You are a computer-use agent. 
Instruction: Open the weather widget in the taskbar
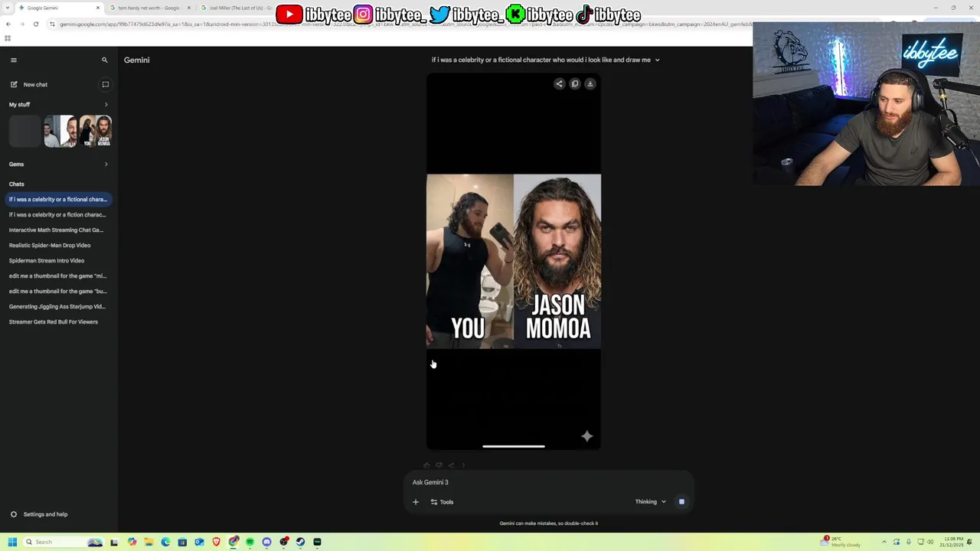click(841, 542)
